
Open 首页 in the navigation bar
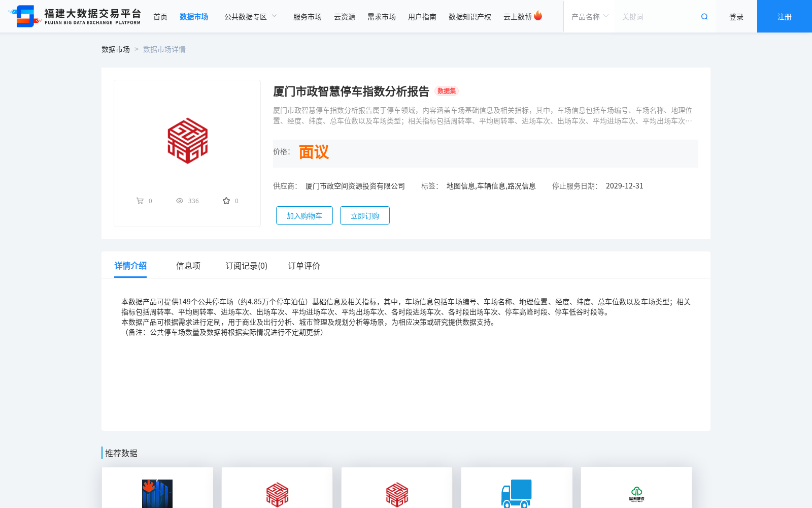click(160, 17)
